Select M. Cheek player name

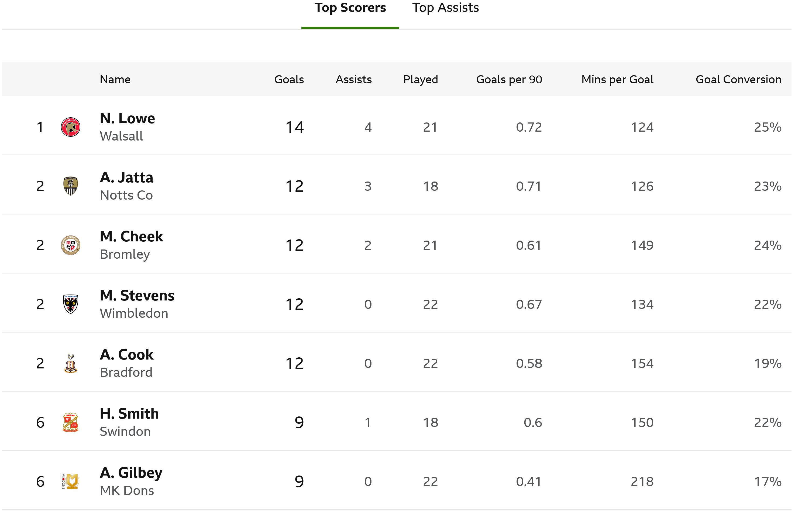point(132,237)
